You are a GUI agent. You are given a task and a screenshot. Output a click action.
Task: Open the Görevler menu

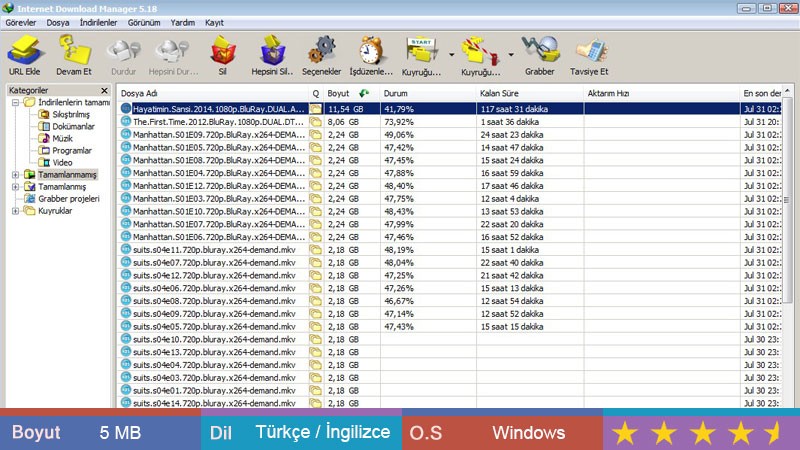21,23
